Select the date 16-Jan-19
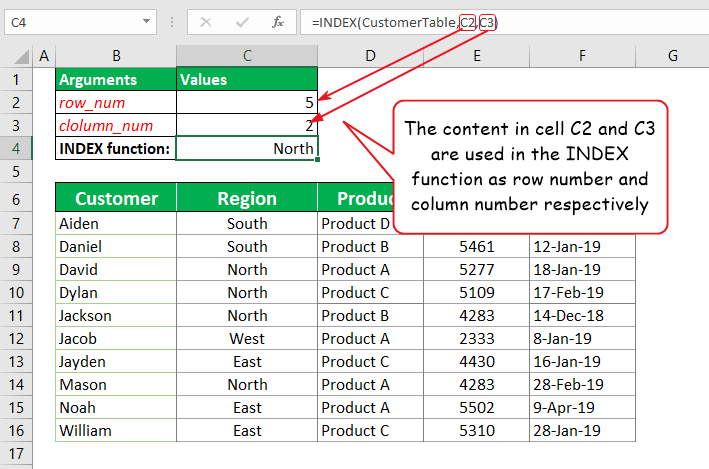The height and width of the screenshot is (469, 709). (x=582, y=362)
